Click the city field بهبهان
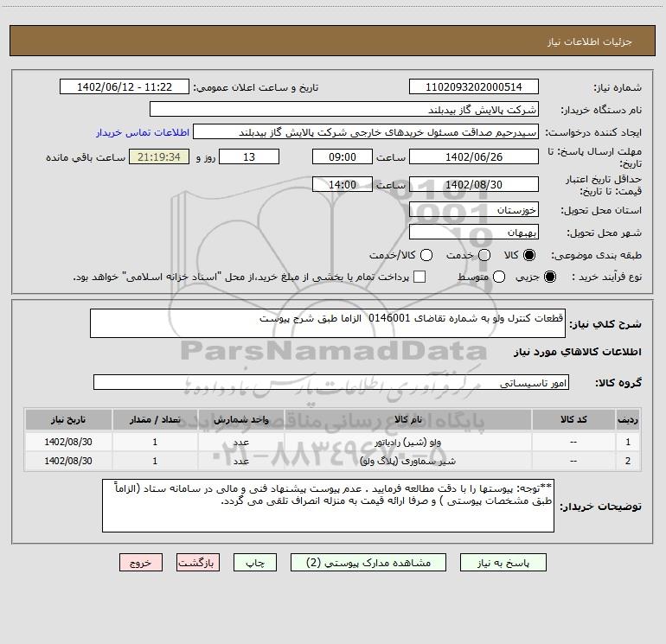Screen dimensions: 666x644 coord(474,232)
